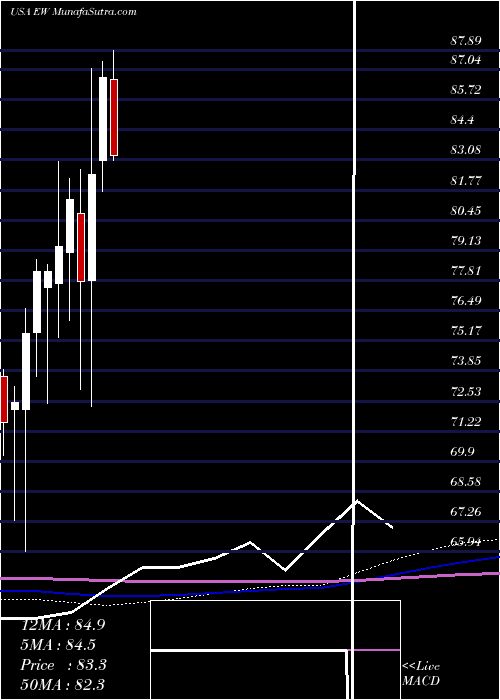Click the 83.08 price axis label
This screenshot has width=500, height=700.
coord(466,150)
